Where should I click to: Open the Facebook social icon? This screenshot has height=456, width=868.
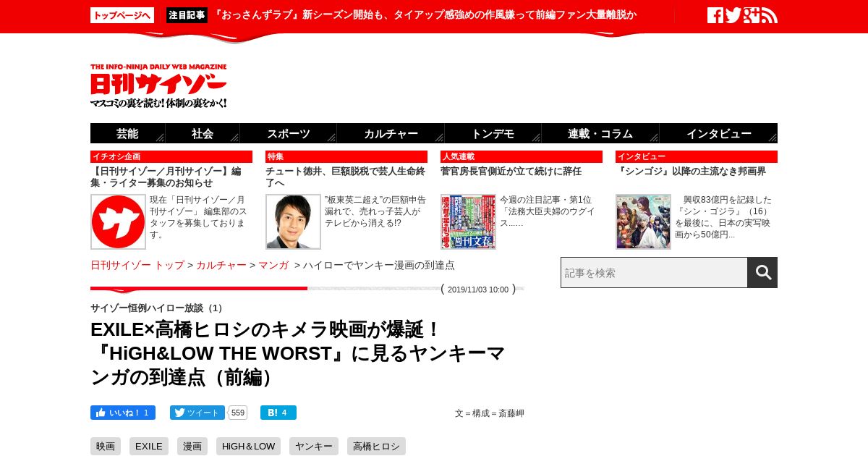[715, 15]
